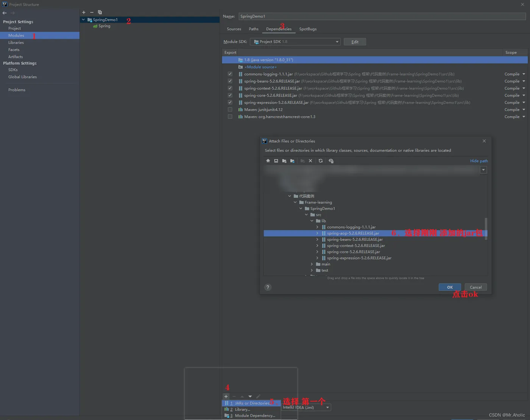The height and width of the screenshot is (420, 530).
Task: Switch to the SpotBugs tab
Action: pos(308,29)
